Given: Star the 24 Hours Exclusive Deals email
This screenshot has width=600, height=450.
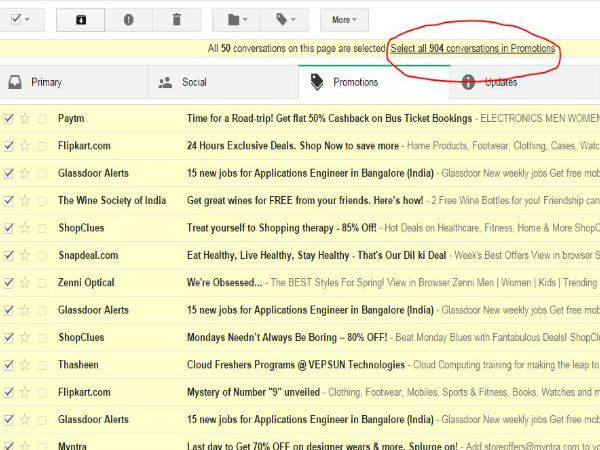Looking at the screenshot, I should (25, 146).
